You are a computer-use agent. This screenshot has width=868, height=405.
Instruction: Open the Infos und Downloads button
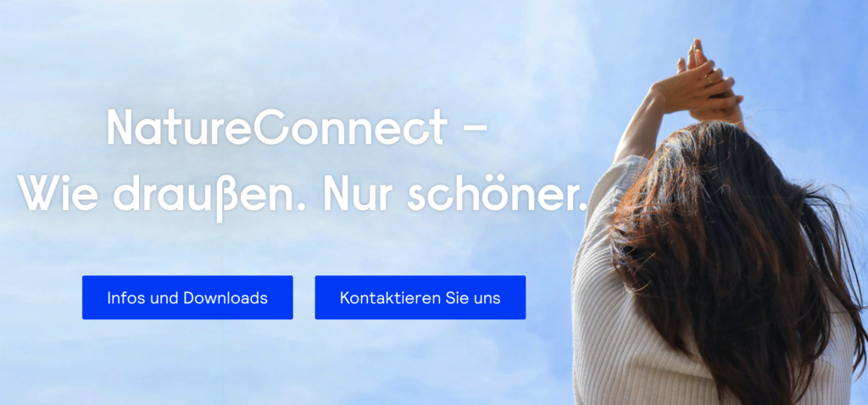pyautogui.click(x=187, y=297)
